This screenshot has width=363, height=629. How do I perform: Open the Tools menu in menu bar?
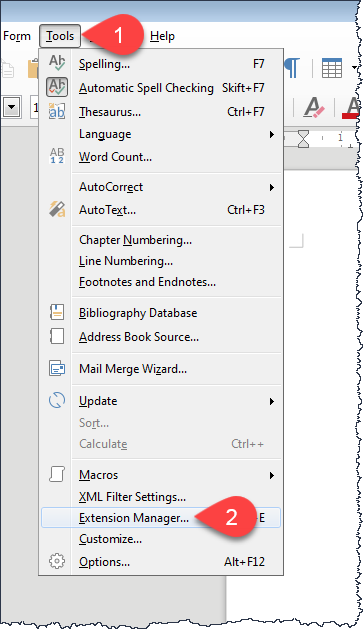click(60, 36)
